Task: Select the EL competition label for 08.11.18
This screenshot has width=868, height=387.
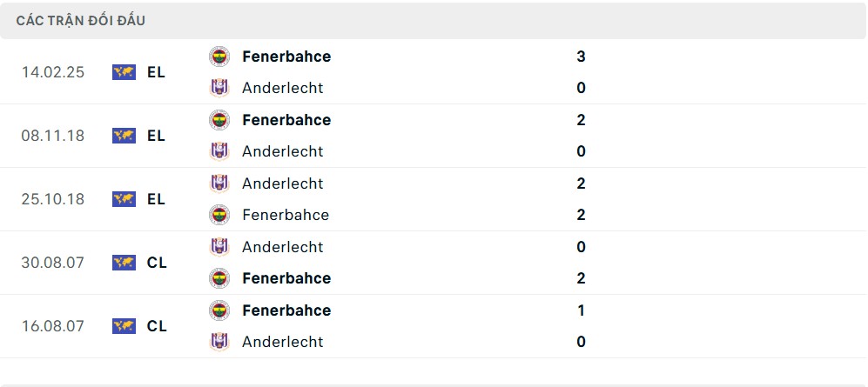Action: [x=156, y=136]
